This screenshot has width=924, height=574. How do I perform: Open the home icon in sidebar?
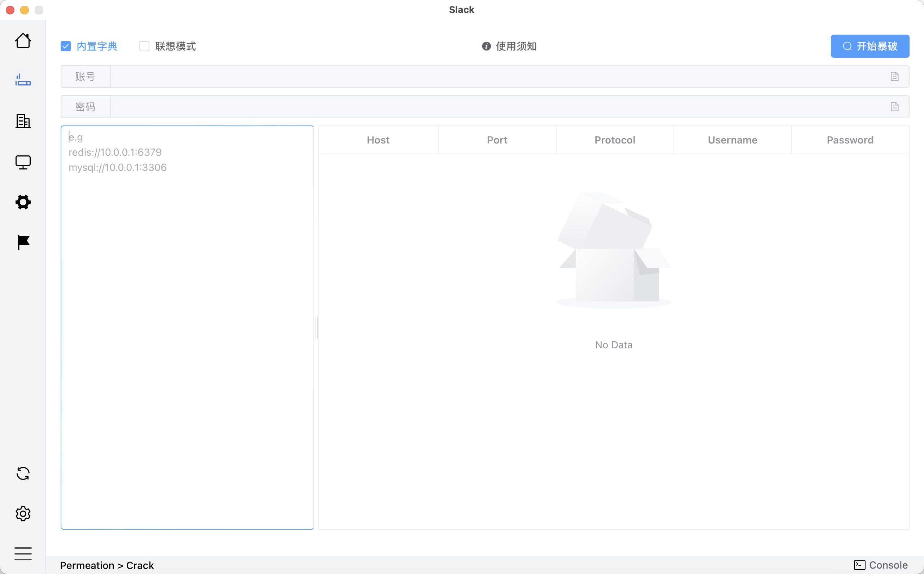click(x=23, y=41)
